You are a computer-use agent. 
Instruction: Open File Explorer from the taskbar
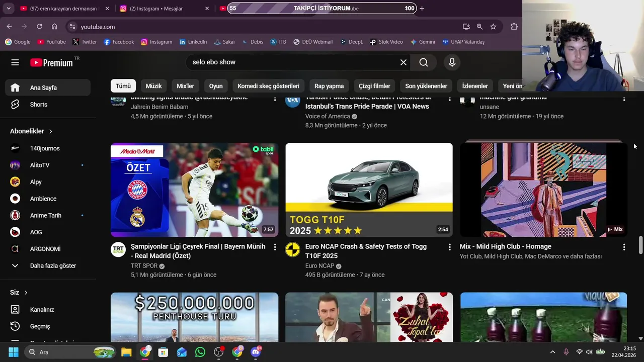coord(126,352)
